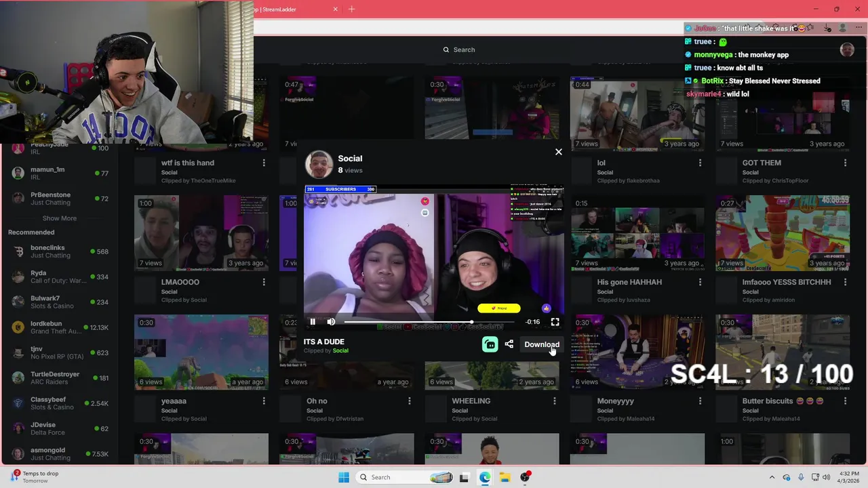Open options menu for GOT THEM clip
This screenshot has height=488, width=868.
point(845,163)
